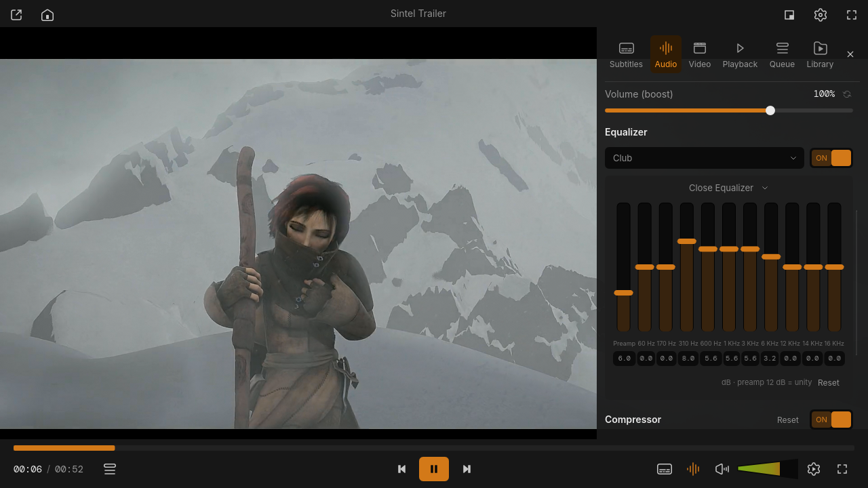
Task: Skip to next track
Action: [x=467, y=469]
